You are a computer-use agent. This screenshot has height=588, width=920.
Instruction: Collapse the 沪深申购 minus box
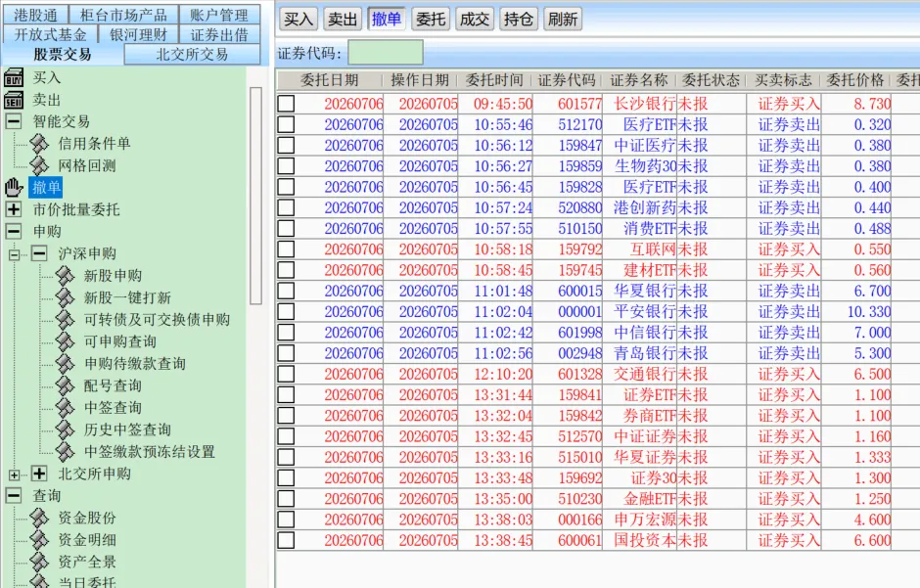pyautogui.click(x=39, y=253)
